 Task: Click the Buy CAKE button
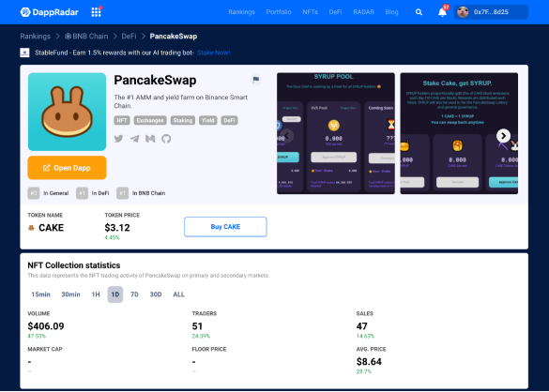pyautogui.click(x=225, y=227)
